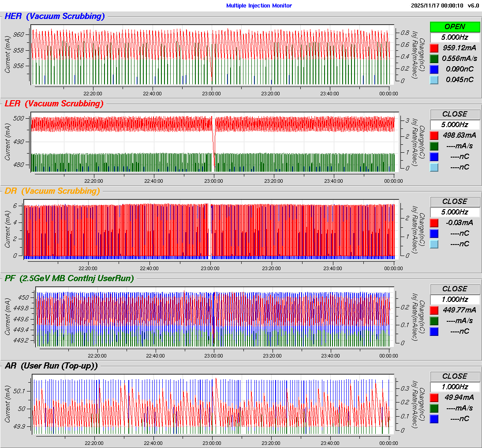Click the green OPEN status button for HER
The image size is (482, 448).
(455, 26)
